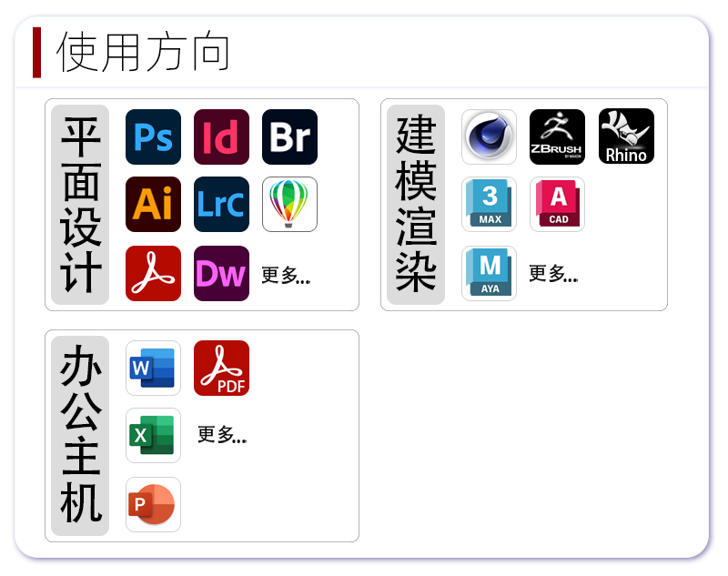Open the Acrobat icon in 平面设计

[153, 273]
